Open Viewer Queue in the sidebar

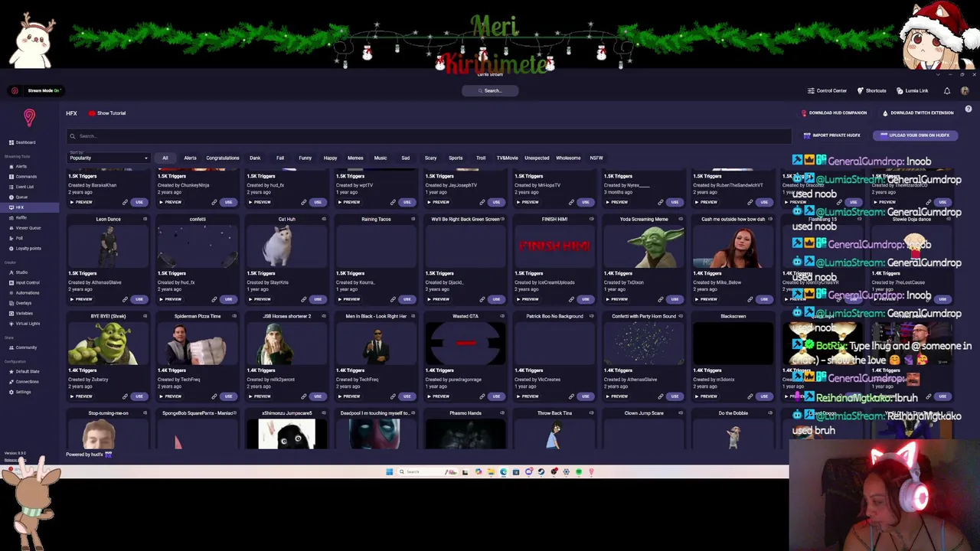tap(30, 228)
